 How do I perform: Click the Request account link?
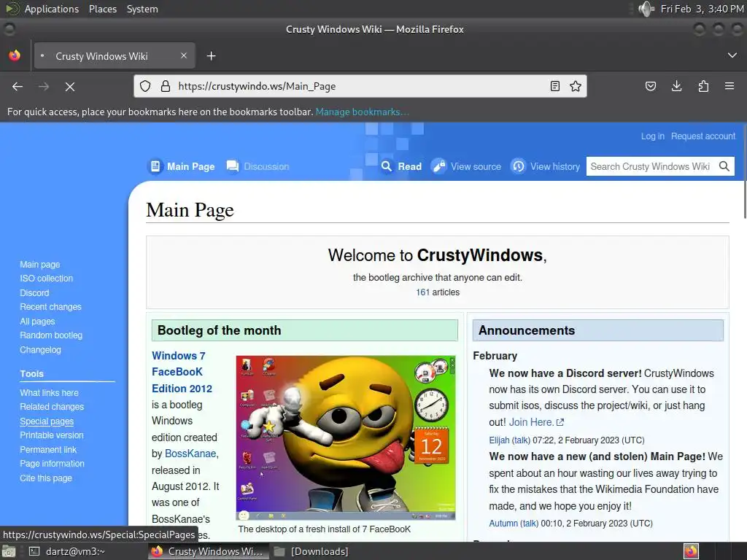pos(703,136)
